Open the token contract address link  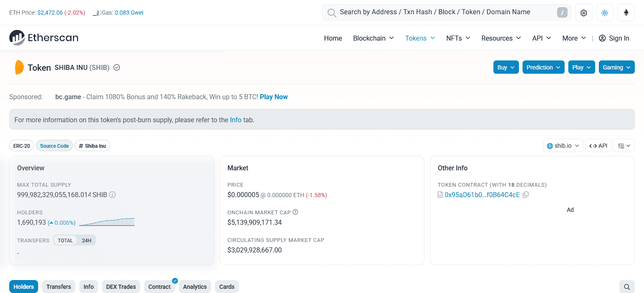tap(482, 195)
